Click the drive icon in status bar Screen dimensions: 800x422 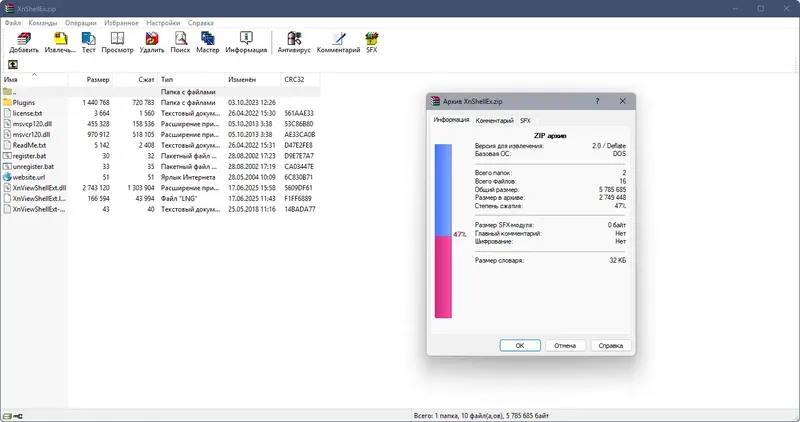point(7,416)
